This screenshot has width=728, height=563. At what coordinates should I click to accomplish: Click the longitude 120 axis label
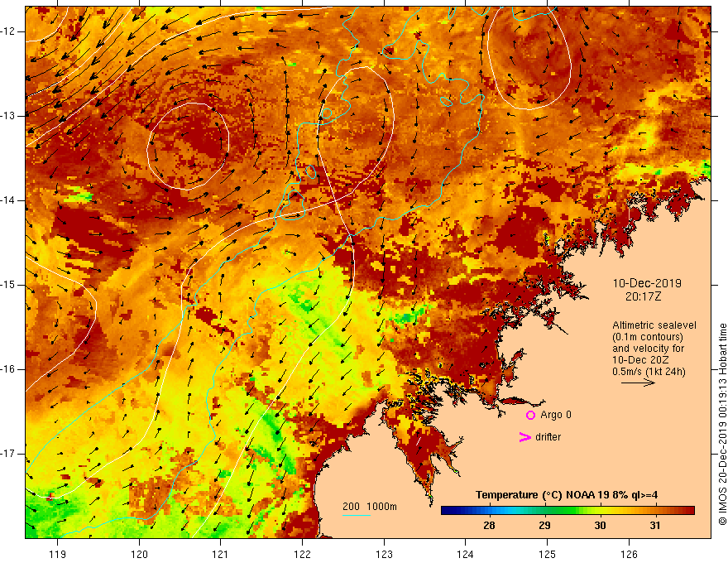[x=139, y=554]
